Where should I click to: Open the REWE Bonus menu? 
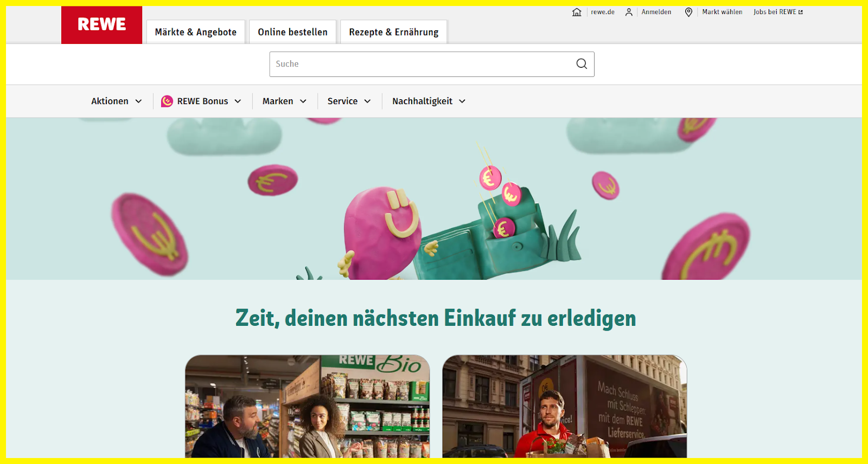point(202,101)
